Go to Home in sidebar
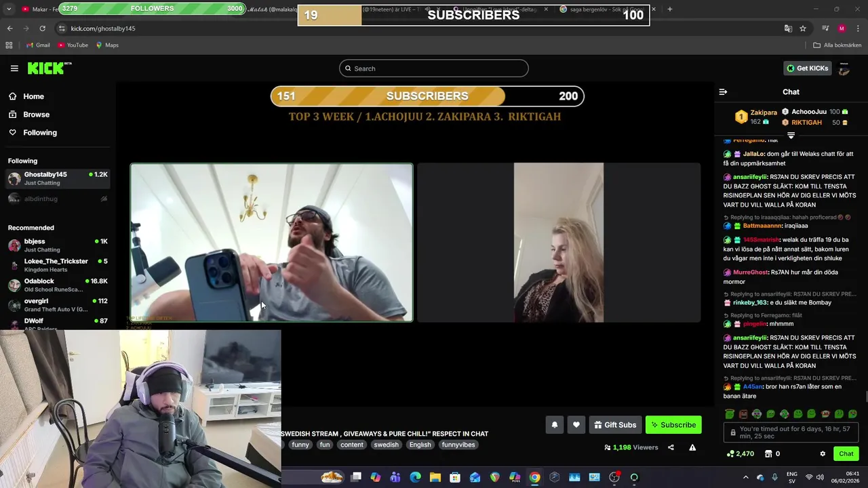The height and width of the screenshot is (488, 868). [x=33, y=96]
